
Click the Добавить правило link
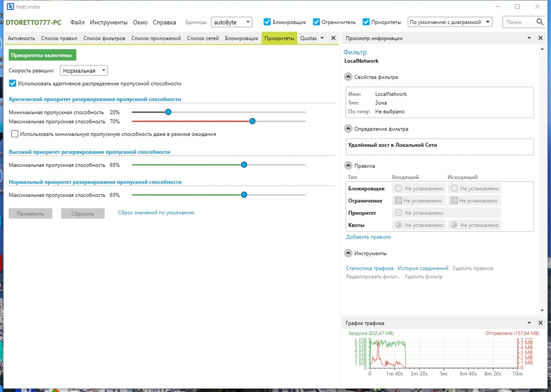pyautogui.click(x=368, y=237)
